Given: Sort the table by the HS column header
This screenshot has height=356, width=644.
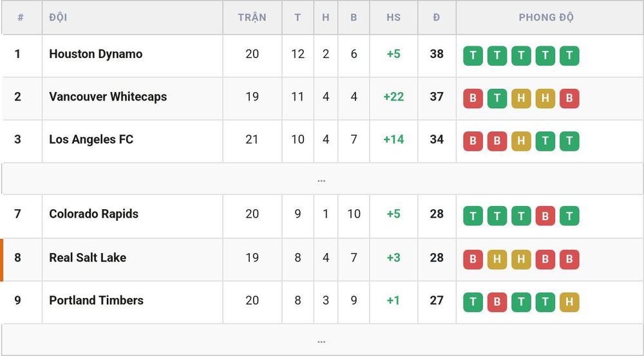Looking at the screenshot, I should [x=393, y=17].
